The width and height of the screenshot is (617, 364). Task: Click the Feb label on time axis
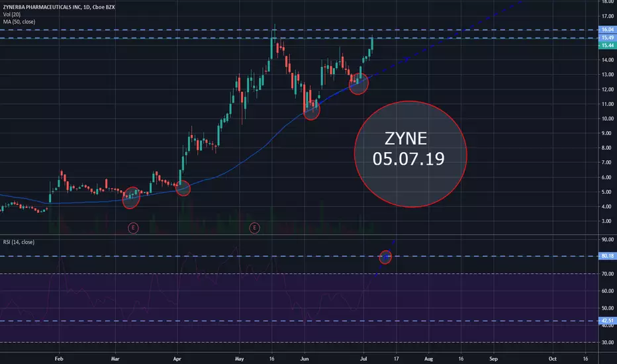(x=59, y=359)
